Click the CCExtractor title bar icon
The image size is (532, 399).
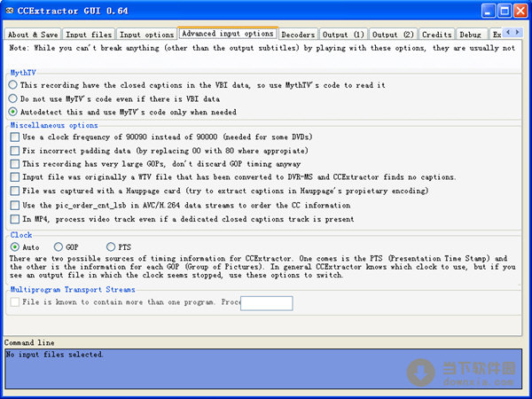pos(10,11)
